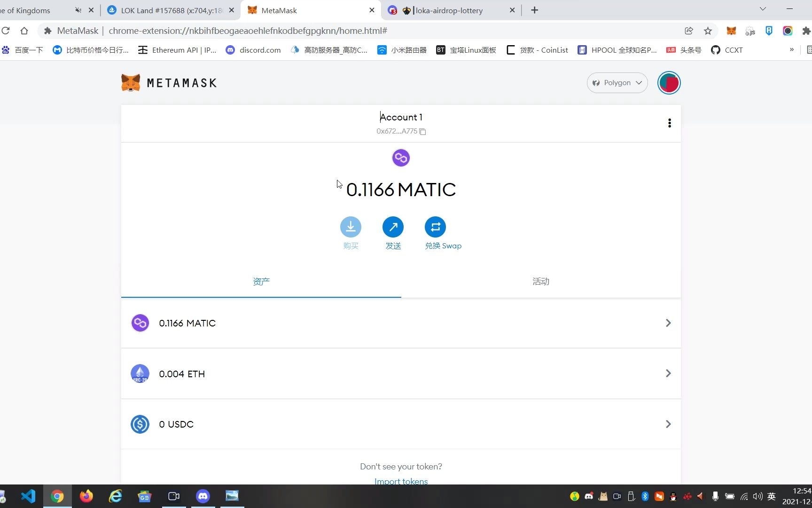The height and width of the screenshot is (508, 812).
Task: Click the Buy (购买) download icon
Action: click(351, 227)
